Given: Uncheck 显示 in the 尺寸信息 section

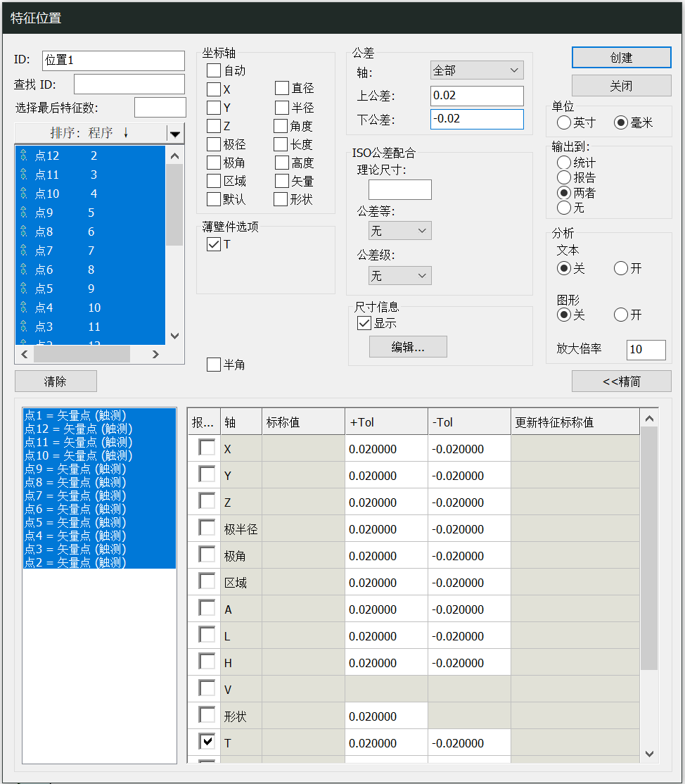Looking at the screenshot, I should 364,323.
